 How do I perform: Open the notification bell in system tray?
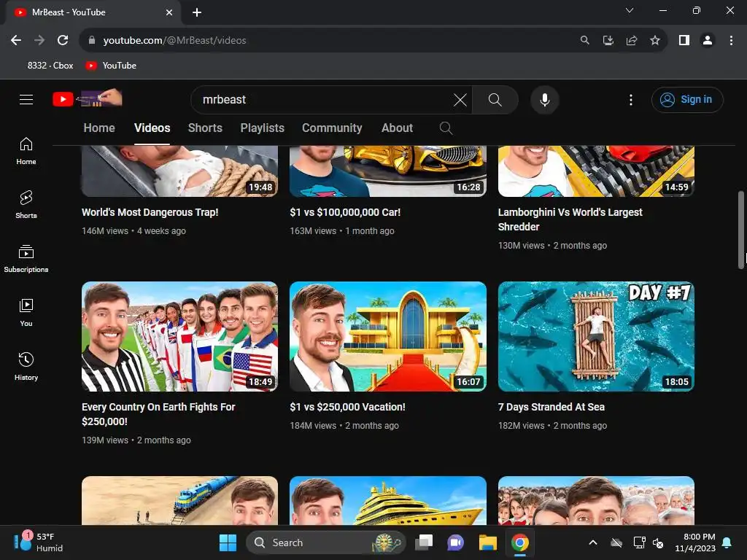point(727,542)
